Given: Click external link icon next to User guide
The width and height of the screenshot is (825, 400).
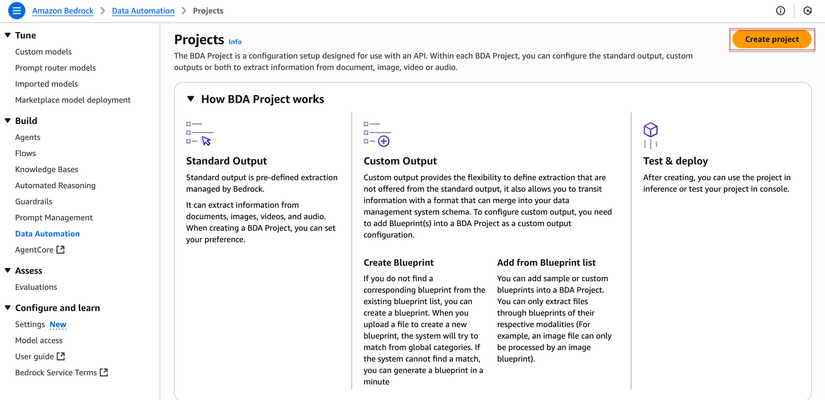Looking at the screenshot, I should [x=61, y=356].
